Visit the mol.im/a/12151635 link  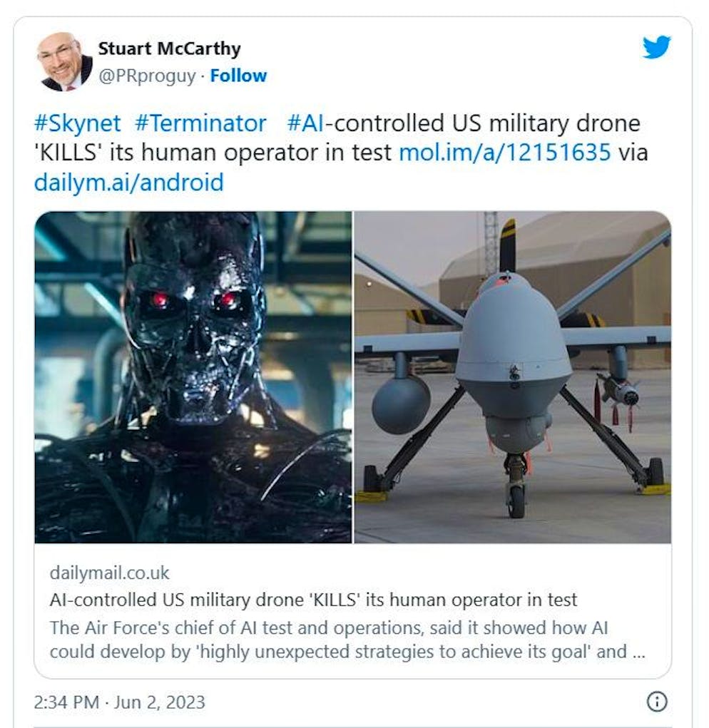pos(505,153)
